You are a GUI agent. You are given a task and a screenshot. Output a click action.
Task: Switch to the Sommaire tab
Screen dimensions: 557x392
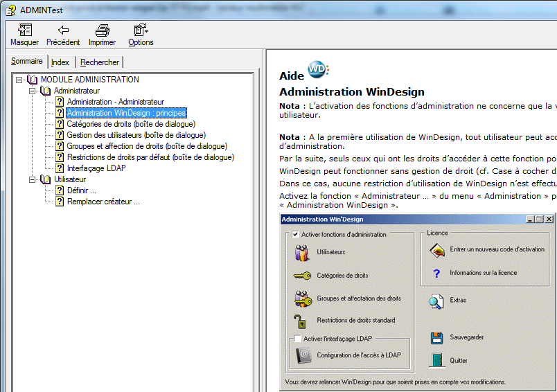[26, 61]
